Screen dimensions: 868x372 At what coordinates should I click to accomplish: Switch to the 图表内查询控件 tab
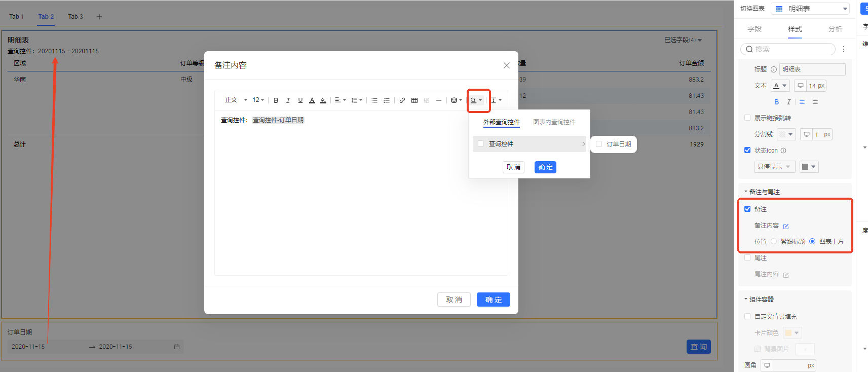click(x=554, y=122)
